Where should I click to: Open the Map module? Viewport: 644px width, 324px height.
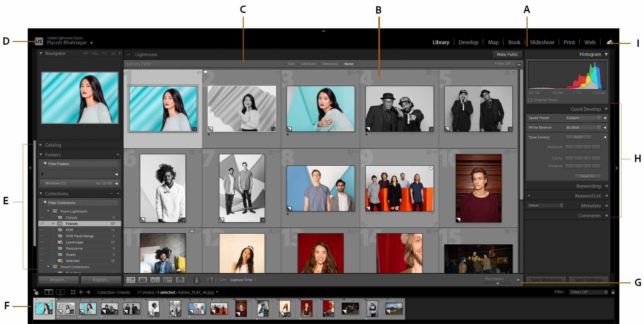pyautogui.click(x=493, y=42)
